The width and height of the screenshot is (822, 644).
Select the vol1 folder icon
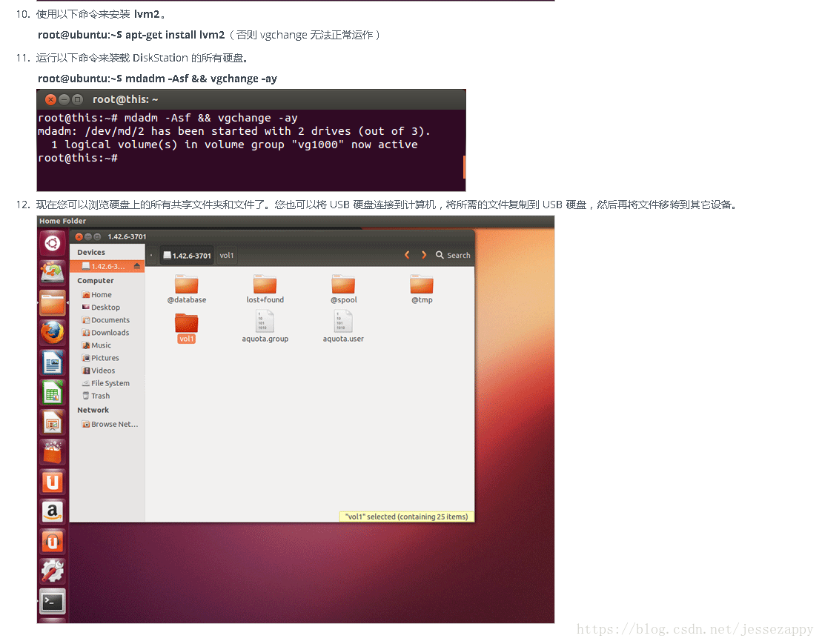(187, 328)
